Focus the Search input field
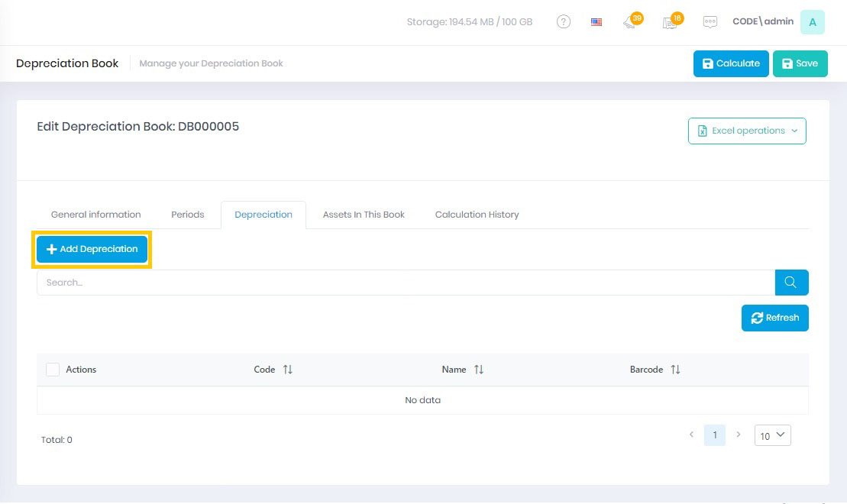This screenshot has width=847, height=504. [405, 283]
